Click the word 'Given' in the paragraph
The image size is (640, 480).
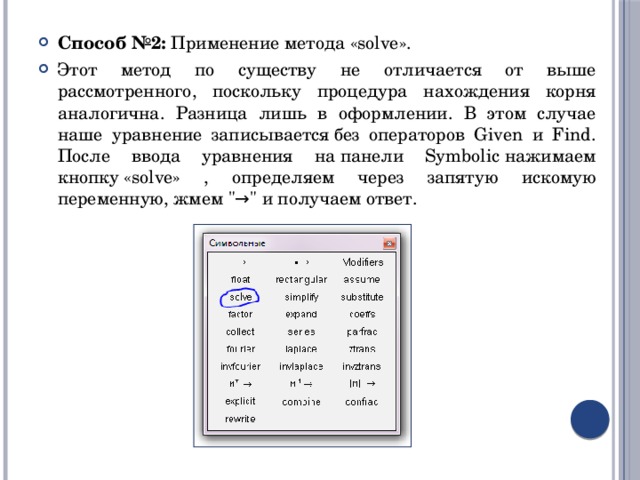pos(498,135)
